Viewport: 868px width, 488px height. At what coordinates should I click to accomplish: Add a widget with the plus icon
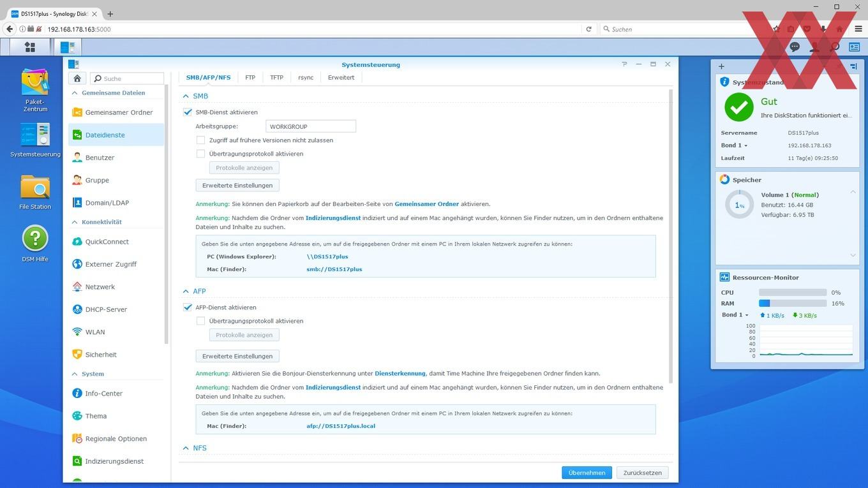coord(721,66)
